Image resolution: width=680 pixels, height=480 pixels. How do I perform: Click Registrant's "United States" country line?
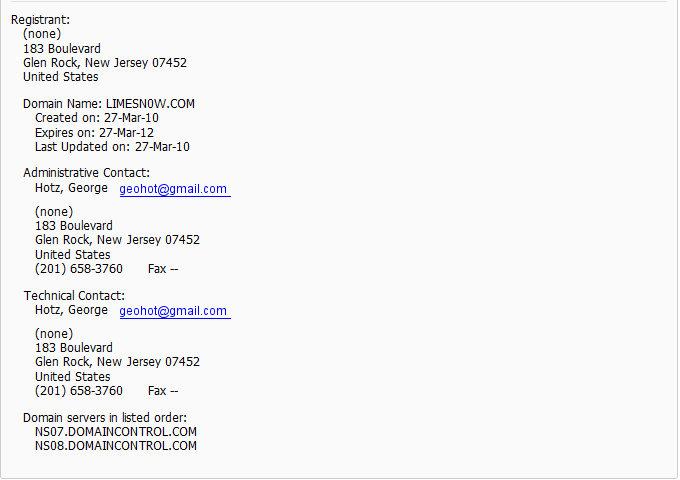point(61,77)
